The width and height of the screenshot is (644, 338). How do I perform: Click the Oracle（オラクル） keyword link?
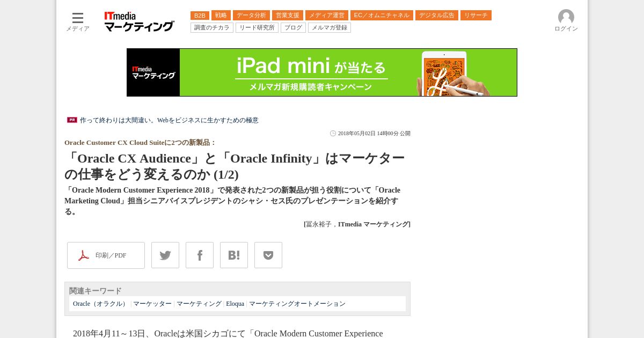(x=101, y=304)
